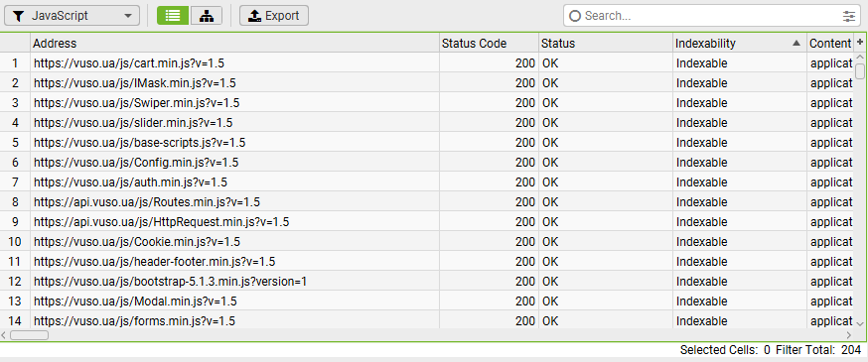868x362 pixels.
Task: Select the header-footer.min.js?v=1.5 address
Action: point(155,262)
